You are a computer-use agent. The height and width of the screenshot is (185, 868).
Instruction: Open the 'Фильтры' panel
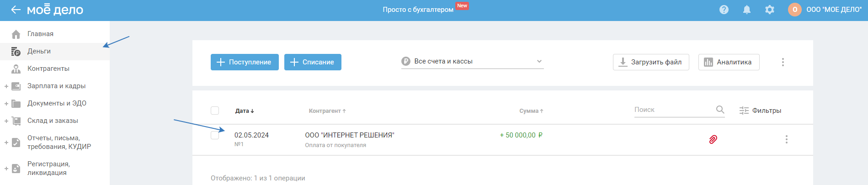(x=761, y=111)
